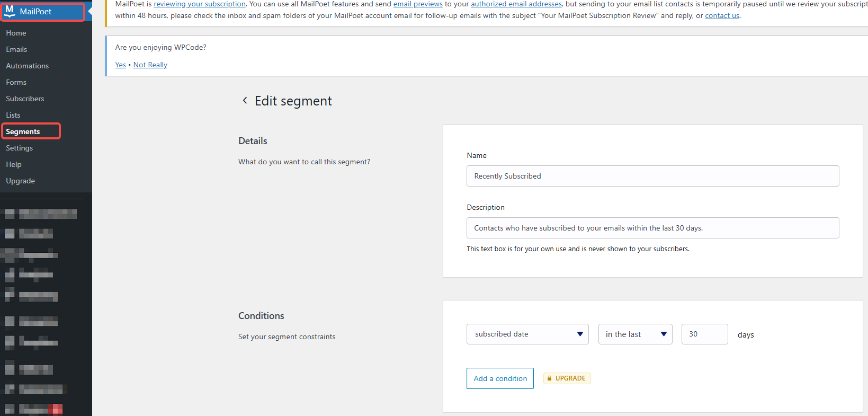Open the Help page
Image resolution: width=868 pixels, height=416 pixels.
click(14, 164)
